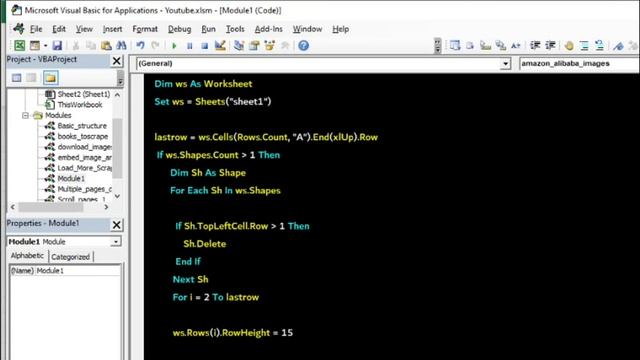Screen dimensions: 640x360
Task: Open the Properties Window icon
Action: coord(254,45)
